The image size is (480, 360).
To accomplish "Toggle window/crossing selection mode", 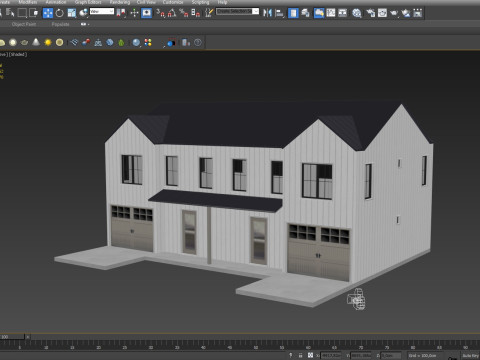I will 34,13.
